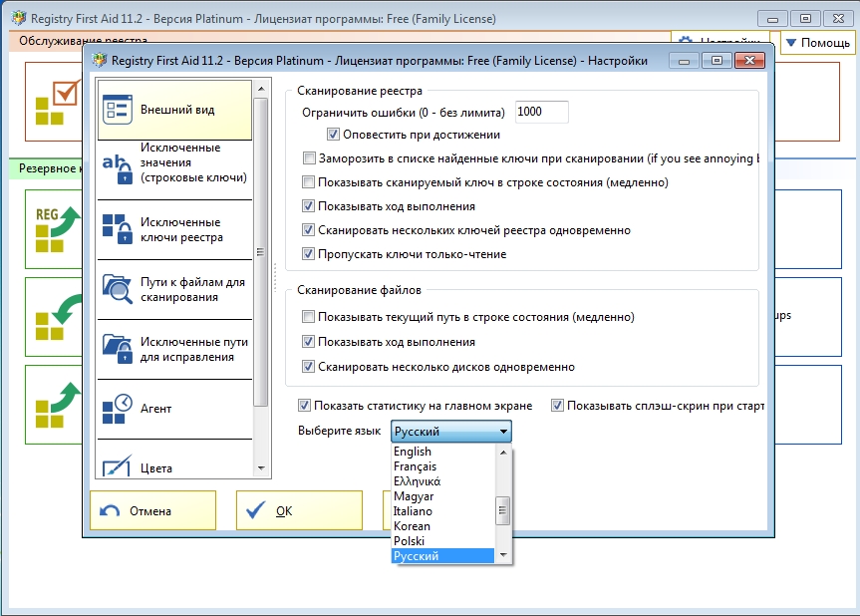The height and width of the screenshot is (616, 860).
Task: Open the Внешний вид settings icon
Action: 117,110
